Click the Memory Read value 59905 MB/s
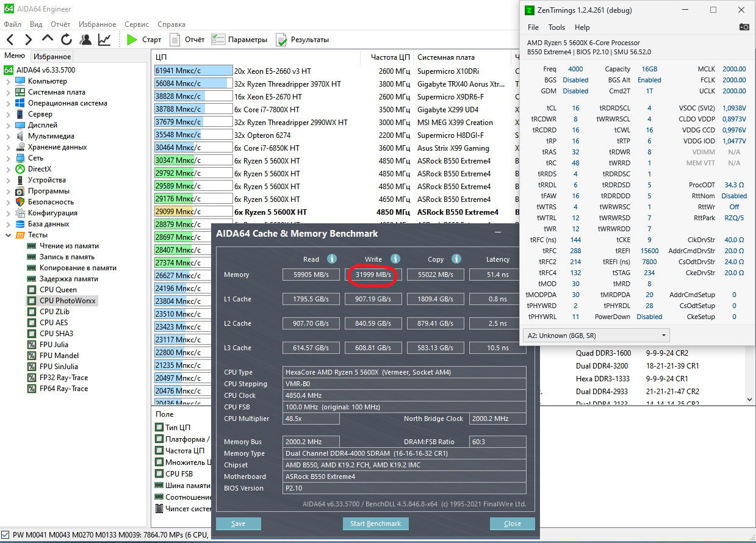Image resolution: width=756 pixels, height=543 pixels. (x=311, y=275)
